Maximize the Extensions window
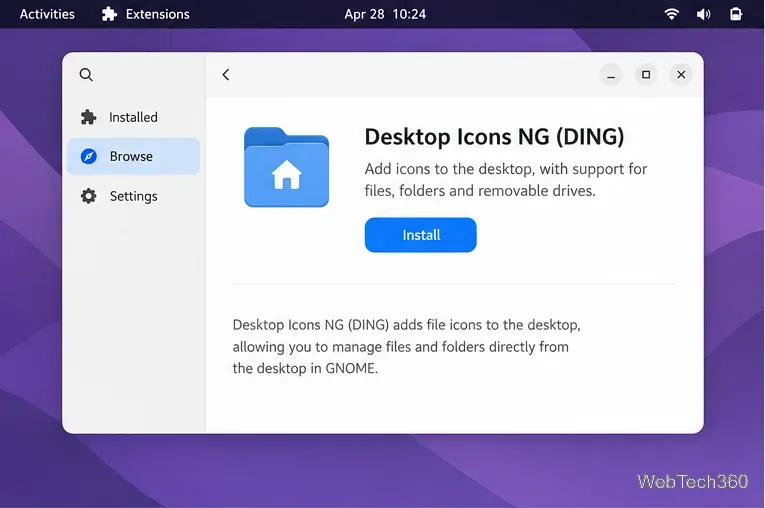This screenshot has height=508, width=765. [x=646, y=75]
